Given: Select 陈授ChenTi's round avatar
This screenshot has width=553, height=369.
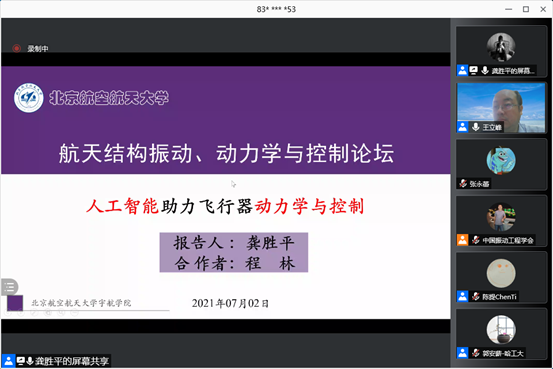Looking at the screenshot, I should 501,273.
